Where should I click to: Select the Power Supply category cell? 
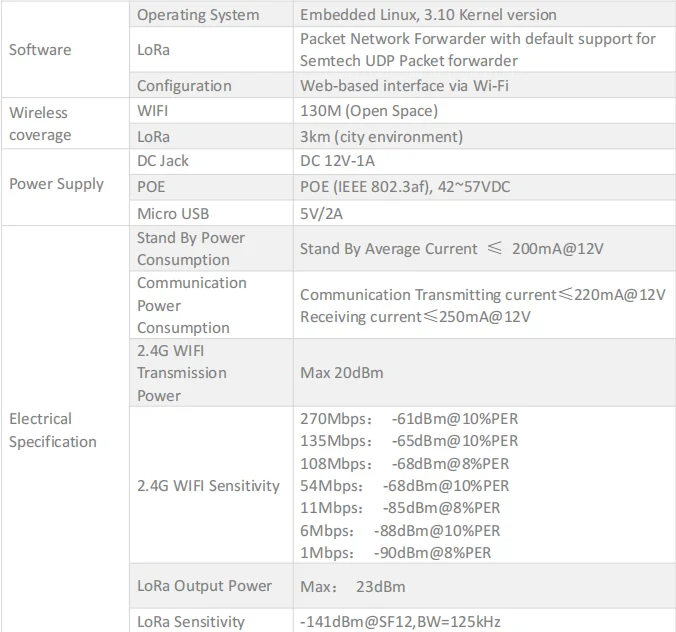point(65,187)
